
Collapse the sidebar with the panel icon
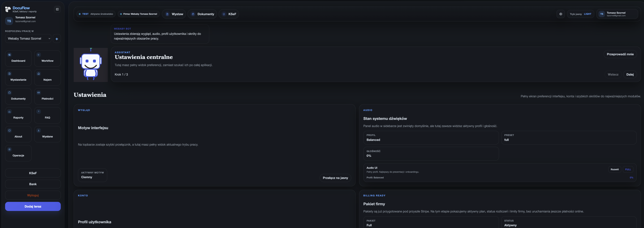coord(57,9)
